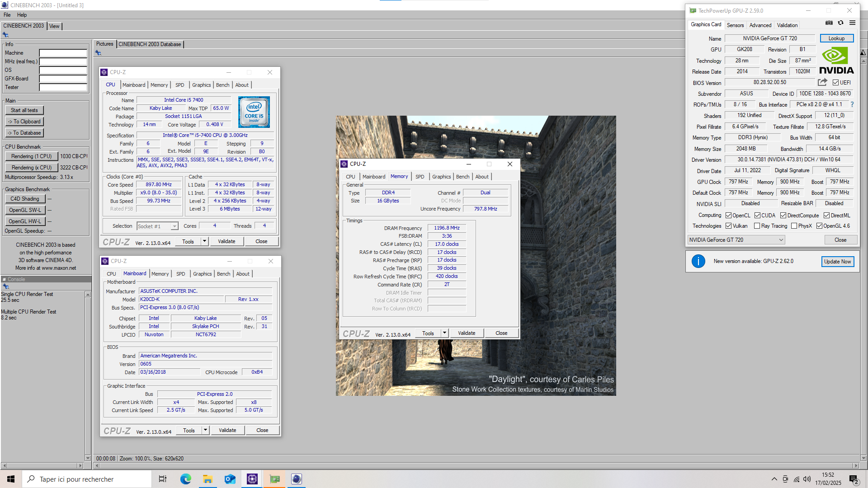868x488 pixels.
Task: Click the pin icon under the CINEBENCH 2003 tab
Action: click(5, 35)
